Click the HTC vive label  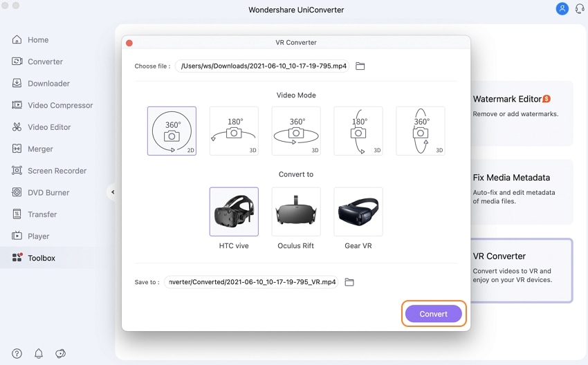[234, 246]
